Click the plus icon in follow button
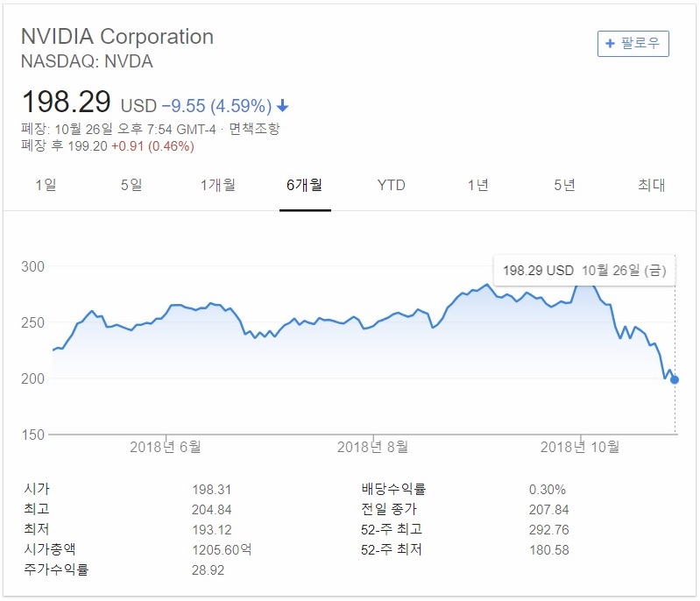The image size is (700, 601). [610, 44]
